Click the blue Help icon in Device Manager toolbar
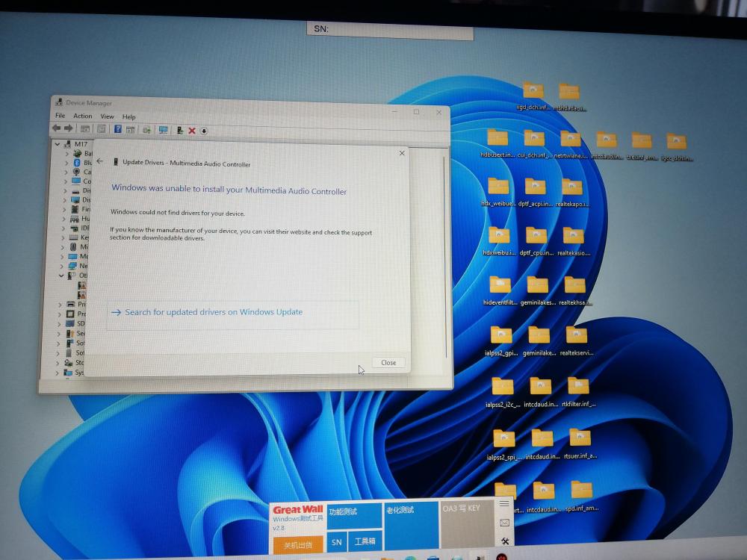The height and width of the screenshot is (560, 747). click(x=118, y=129)
